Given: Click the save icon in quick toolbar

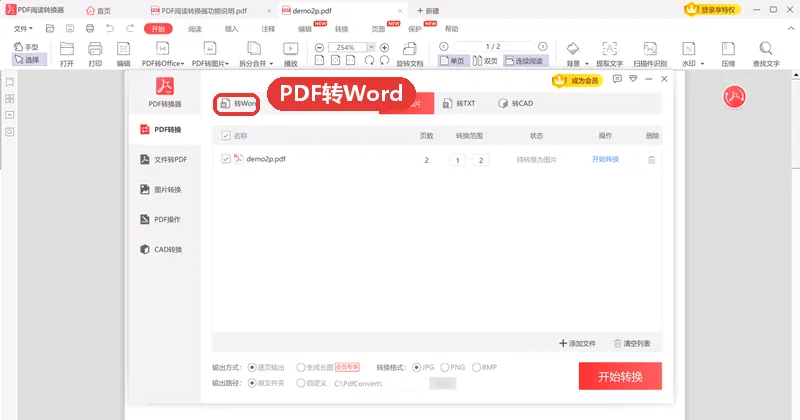Looking at the screenshot, I should (70, 29).
